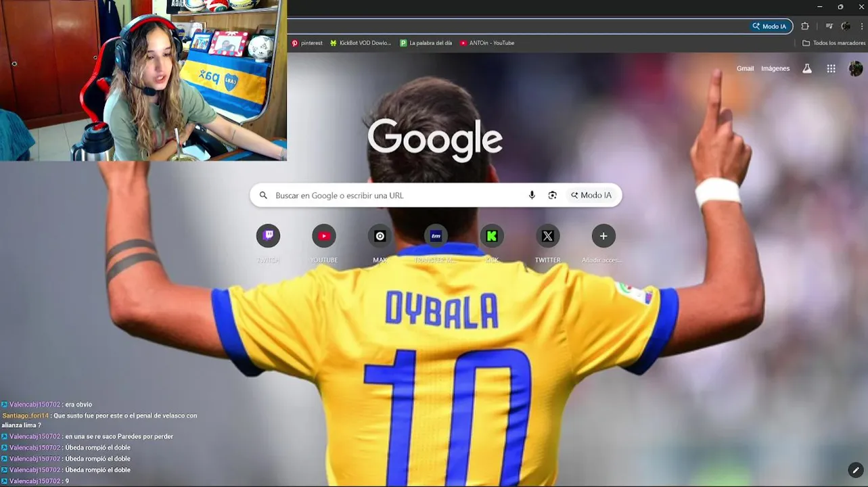Open Search Labs flask icon
The image size is (868, 487).
pos(807,68)
